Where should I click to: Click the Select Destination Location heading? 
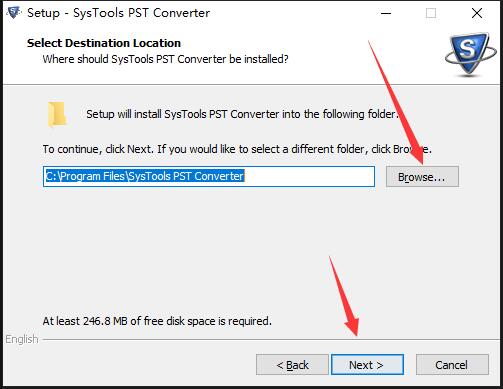pos(104,43)
